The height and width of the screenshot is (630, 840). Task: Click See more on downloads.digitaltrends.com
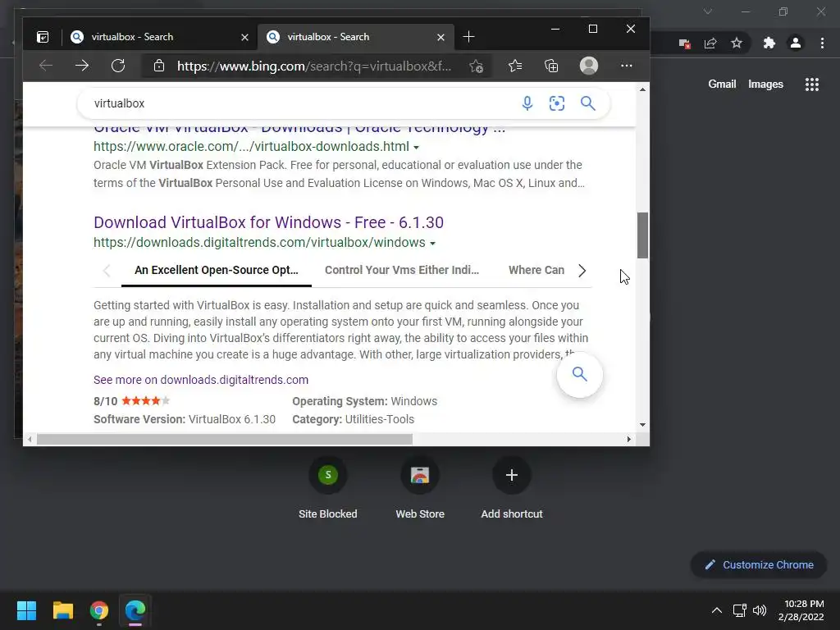coord(201,380)
